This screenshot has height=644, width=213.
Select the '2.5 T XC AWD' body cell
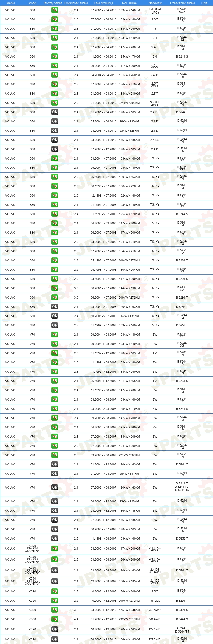pos(155,560)
